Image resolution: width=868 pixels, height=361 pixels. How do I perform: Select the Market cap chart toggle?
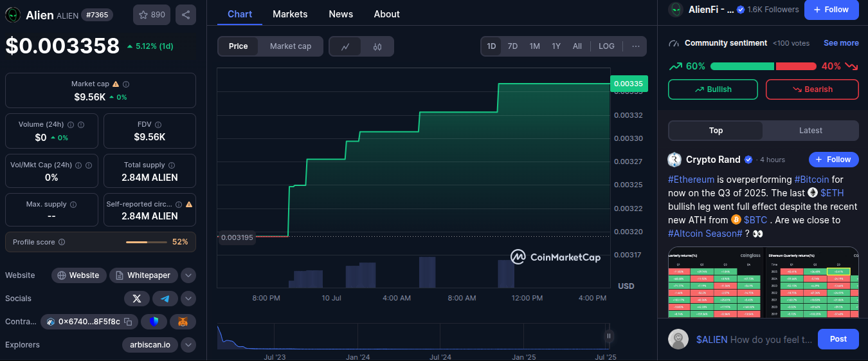291,46
